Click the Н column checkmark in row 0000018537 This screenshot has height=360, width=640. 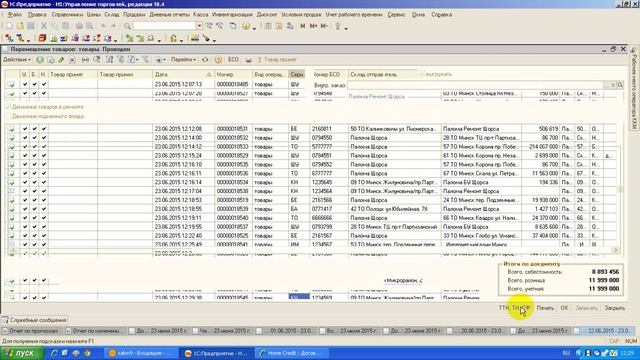pyautogui.click(x=44, y=227)
